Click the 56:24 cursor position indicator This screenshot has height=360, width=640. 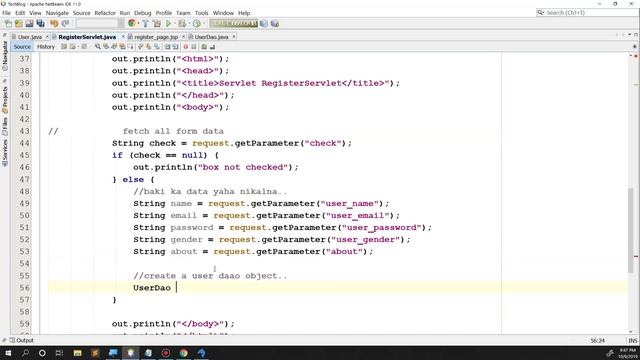[x=597, y=340]
